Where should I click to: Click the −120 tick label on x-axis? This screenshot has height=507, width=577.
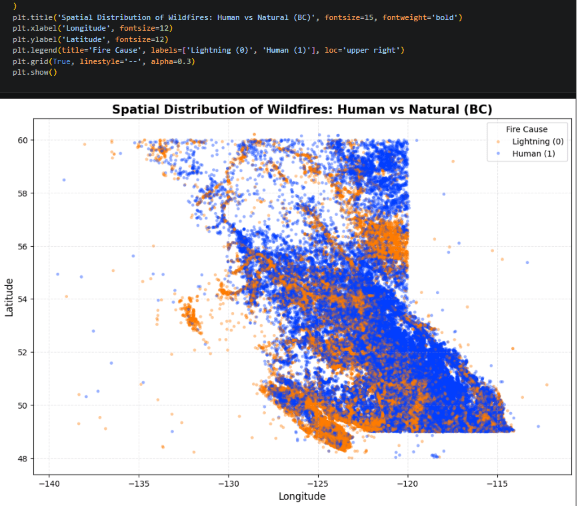click(x=408, y=483)
